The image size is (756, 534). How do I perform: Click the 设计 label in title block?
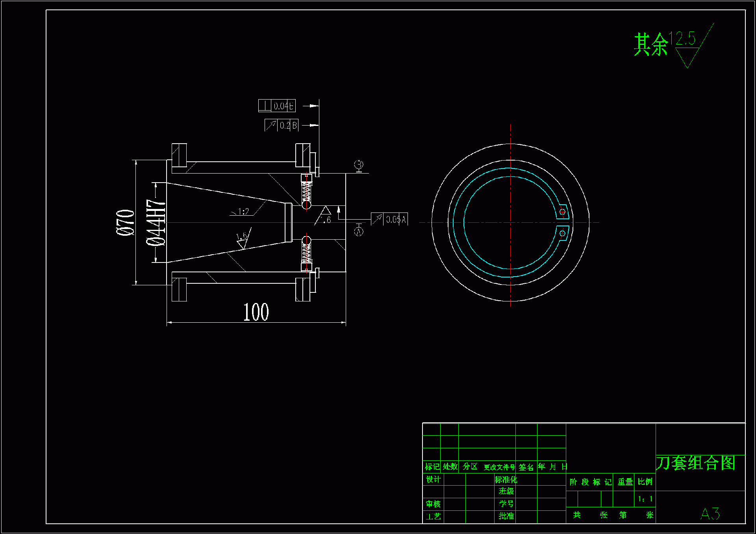[x=433, y=479]
